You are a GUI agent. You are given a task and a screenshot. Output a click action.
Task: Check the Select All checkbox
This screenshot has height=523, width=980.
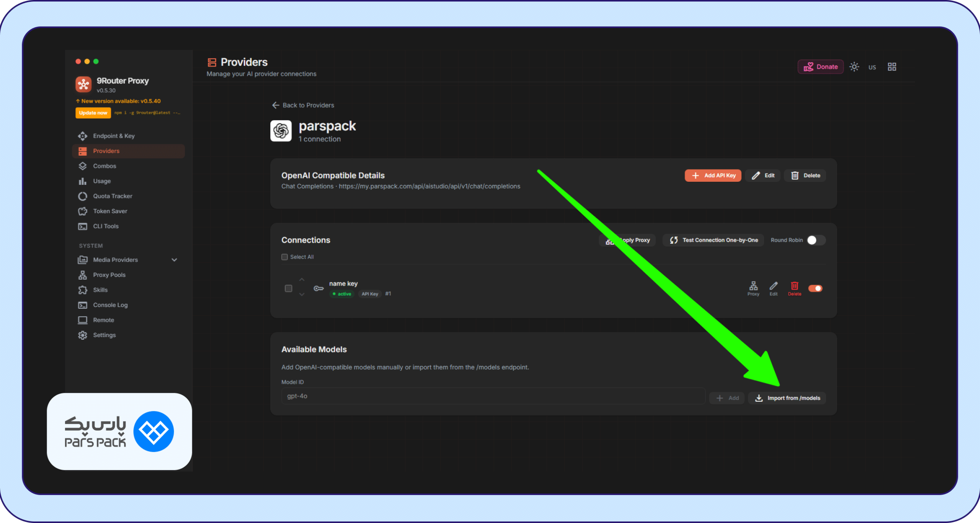tap(284, 257)
